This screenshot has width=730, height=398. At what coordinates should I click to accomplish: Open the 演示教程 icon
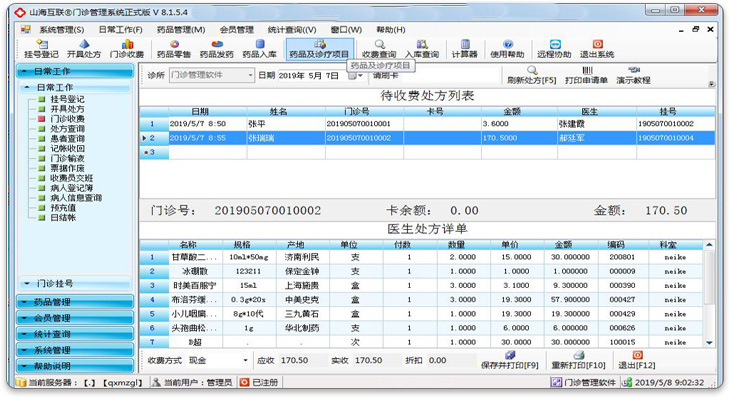pos(633,70)
